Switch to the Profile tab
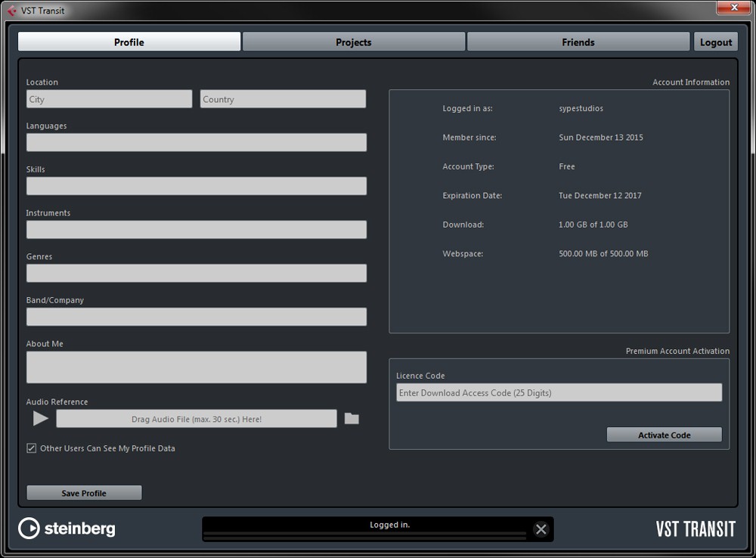 (129, 42)
